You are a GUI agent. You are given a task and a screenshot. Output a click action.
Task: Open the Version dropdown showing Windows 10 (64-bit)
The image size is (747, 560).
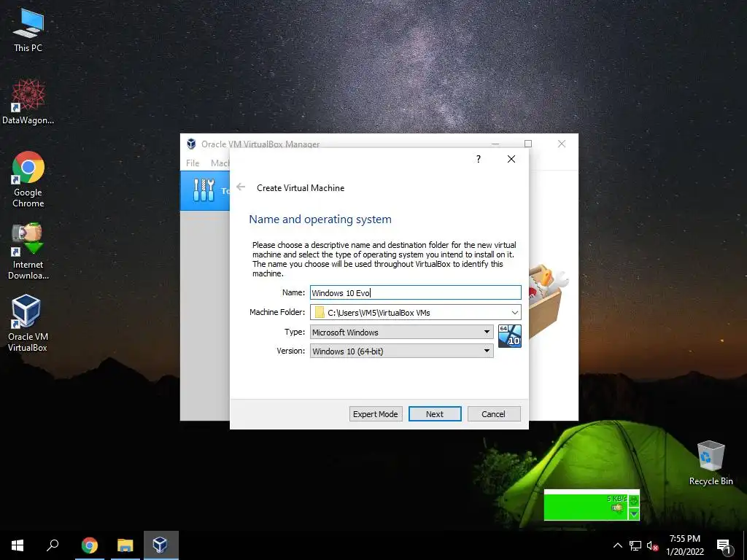point(402,351)
